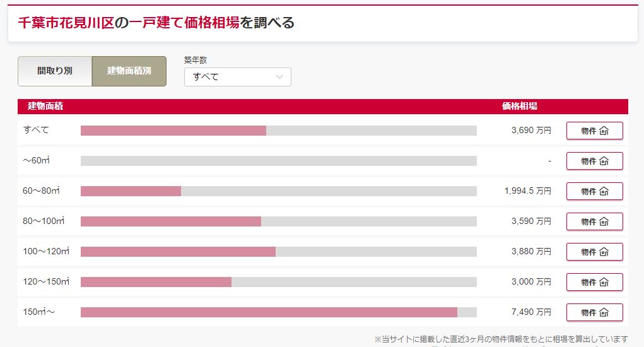Click house icon in 150㎡～ row
This screenshot has width=644, height=347.
pos(604,312)
